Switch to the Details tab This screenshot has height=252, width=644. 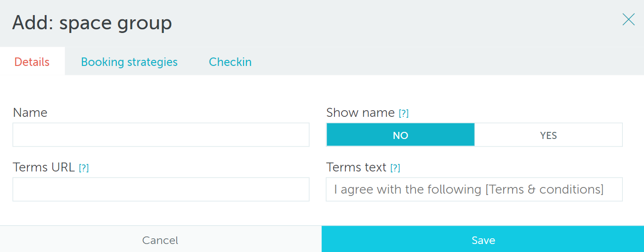32,62
